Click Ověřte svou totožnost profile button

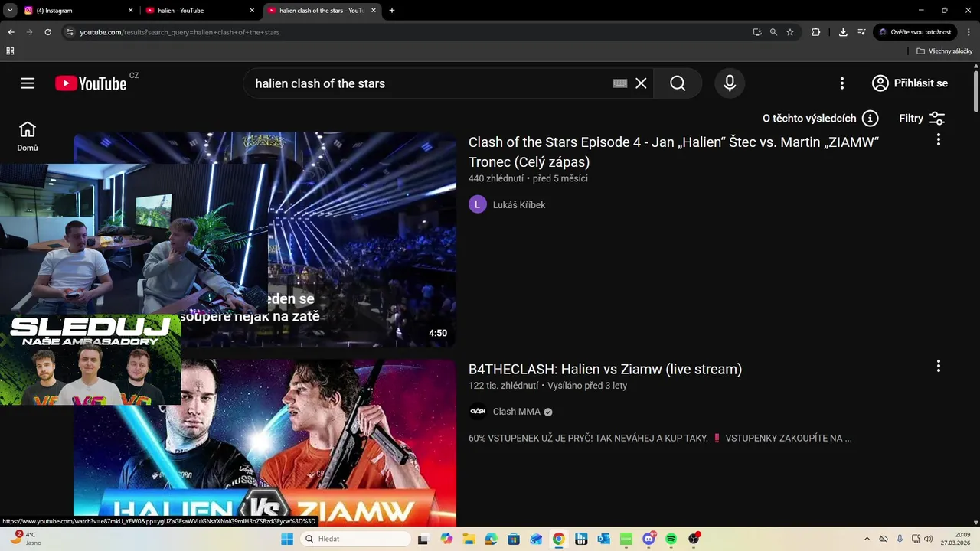[x=915, y=32]
